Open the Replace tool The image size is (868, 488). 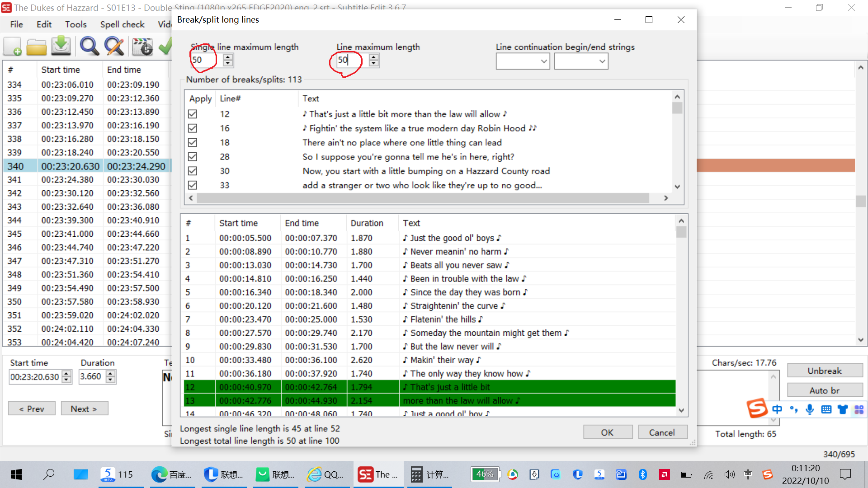click(x=114, y=46)
